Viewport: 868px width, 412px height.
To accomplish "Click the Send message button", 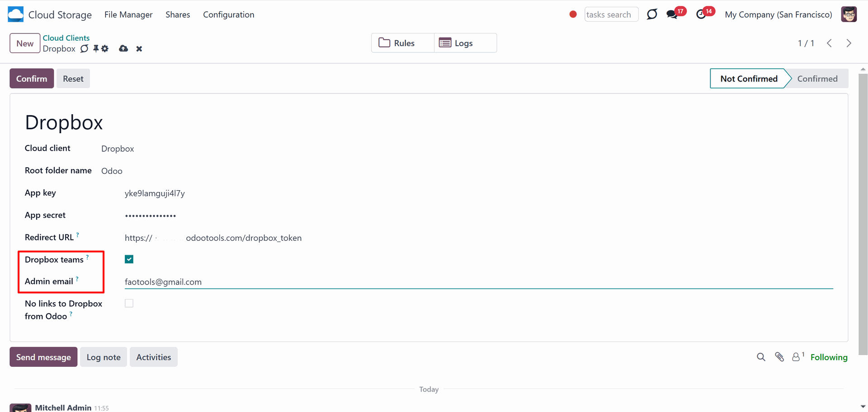I will [x=43, y=357].
